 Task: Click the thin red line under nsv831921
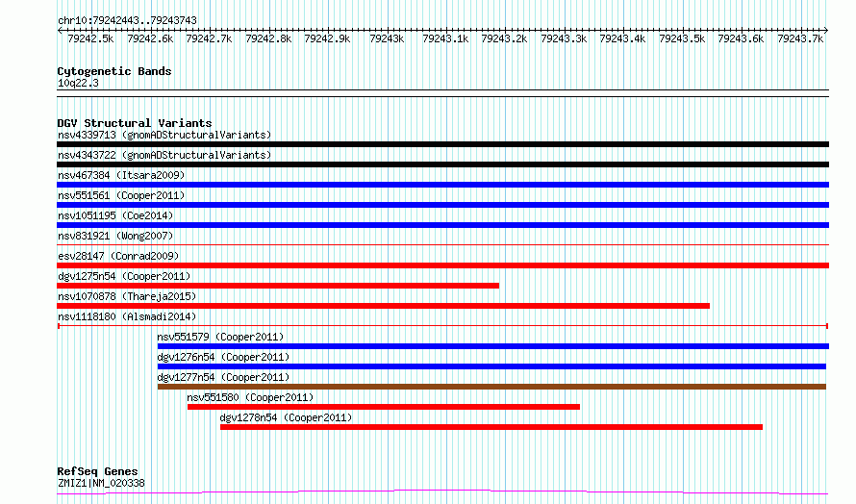[x=442, y=244]
